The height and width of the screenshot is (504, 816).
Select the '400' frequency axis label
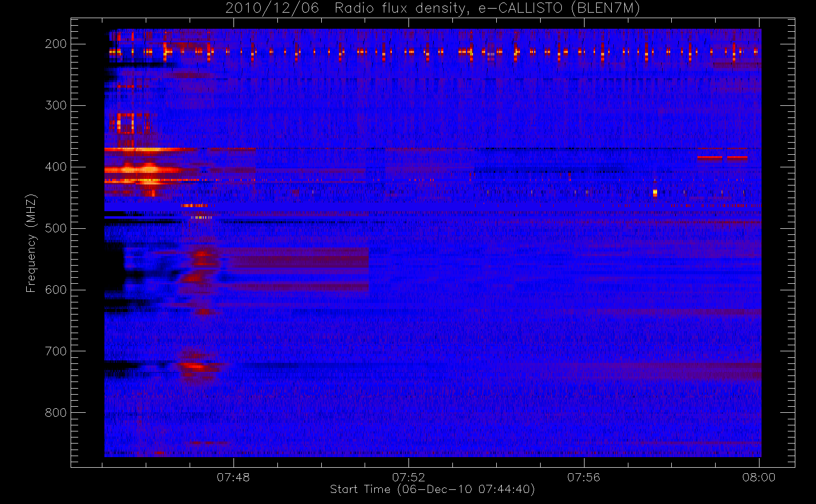click(x=55, y=167)
